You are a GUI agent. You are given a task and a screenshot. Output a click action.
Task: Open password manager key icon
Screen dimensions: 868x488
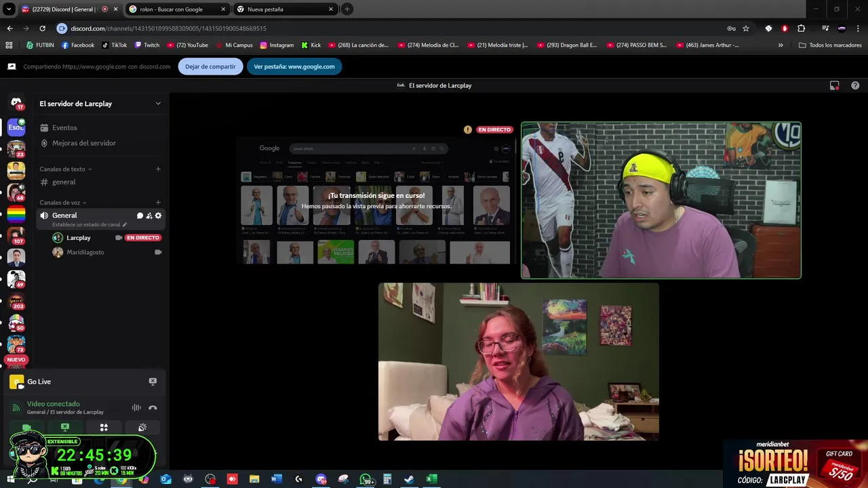[x=731, y=28]
